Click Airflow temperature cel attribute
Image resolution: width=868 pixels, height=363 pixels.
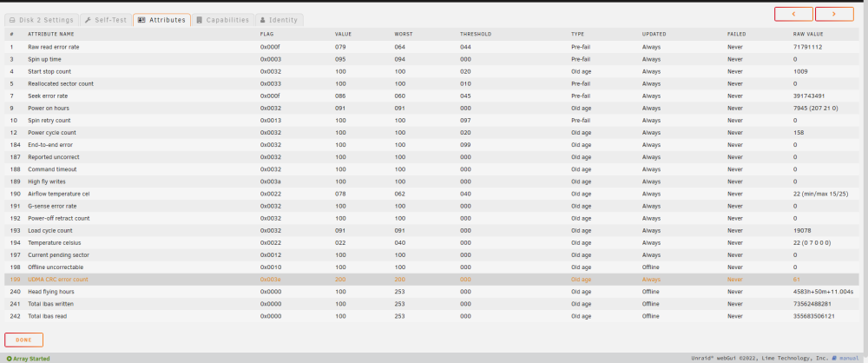[59, 194]
